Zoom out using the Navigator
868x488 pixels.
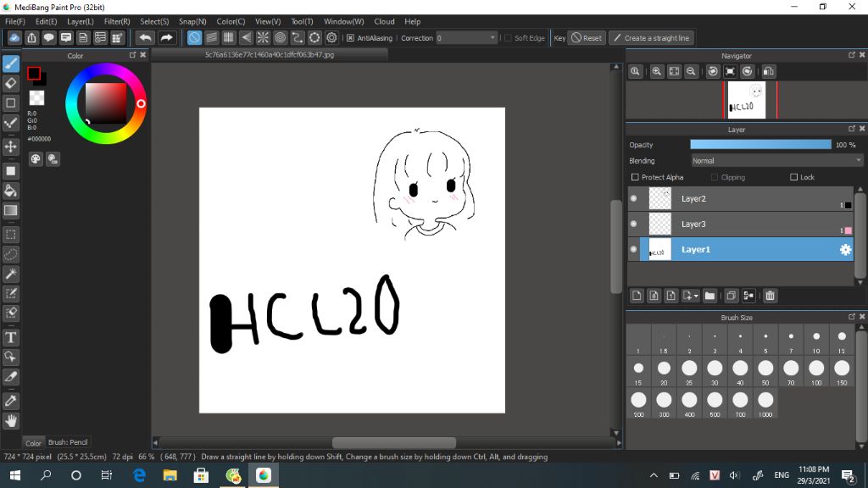coord(691,71)
